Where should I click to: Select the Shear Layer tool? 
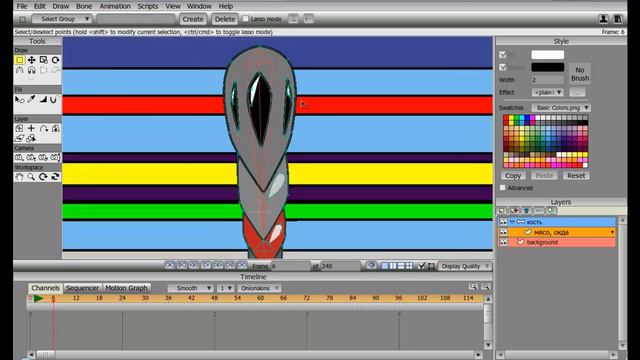pyautogui.click(x=19, y=138)
